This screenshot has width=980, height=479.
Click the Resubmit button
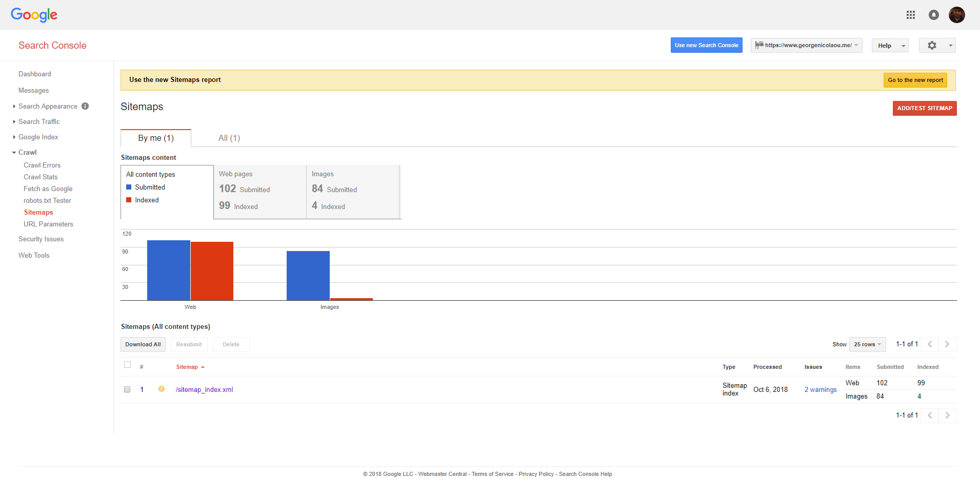point(189,344)
